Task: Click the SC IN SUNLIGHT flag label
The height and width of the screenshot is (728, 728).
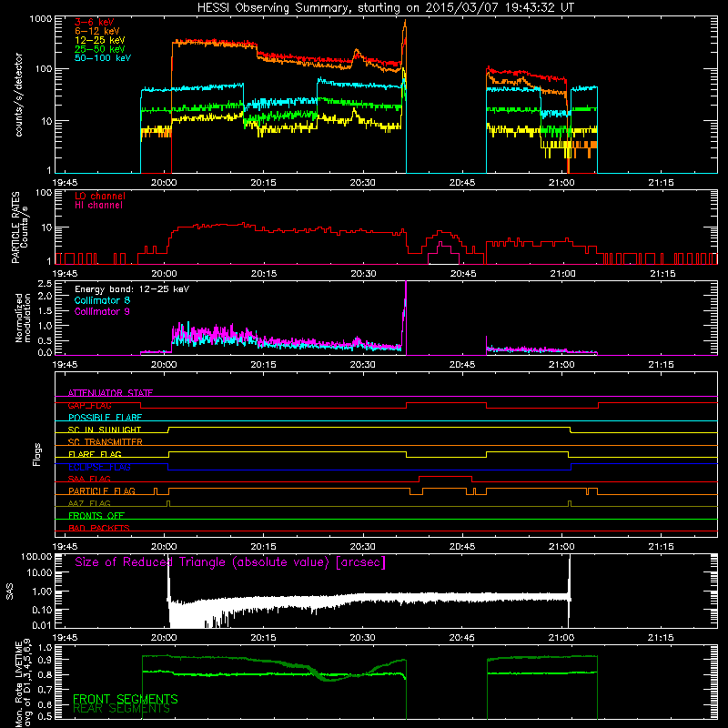Action: 105,430
